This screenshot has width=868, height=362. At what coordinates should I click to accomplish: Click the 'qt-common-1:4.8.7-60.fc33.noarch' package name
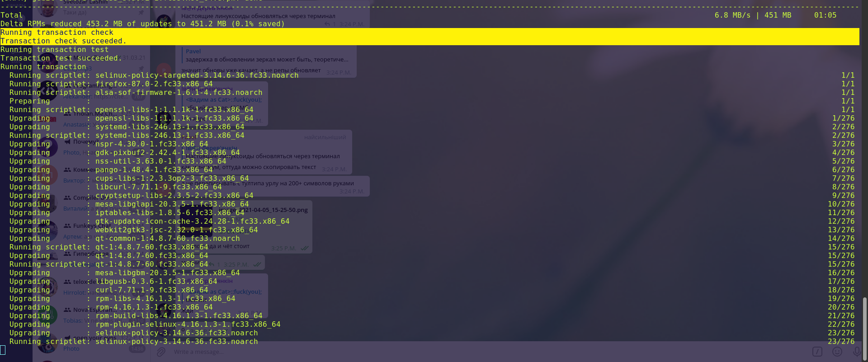(x=168, y=239)
